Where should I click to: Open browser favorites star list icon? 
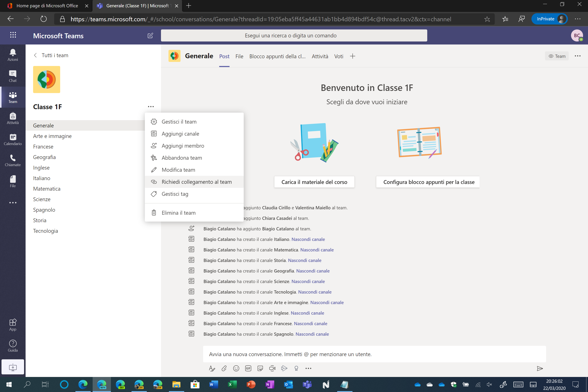pos(505,19)
